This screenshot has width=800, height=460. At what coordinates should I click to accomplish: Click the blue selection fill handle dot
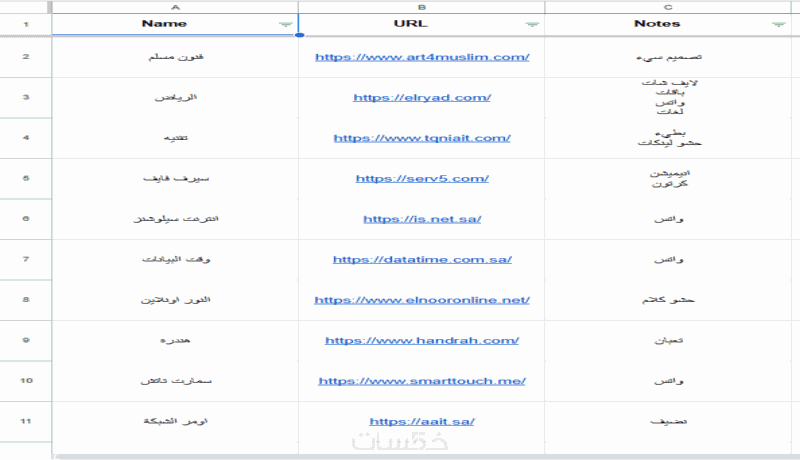pos(299,35)
